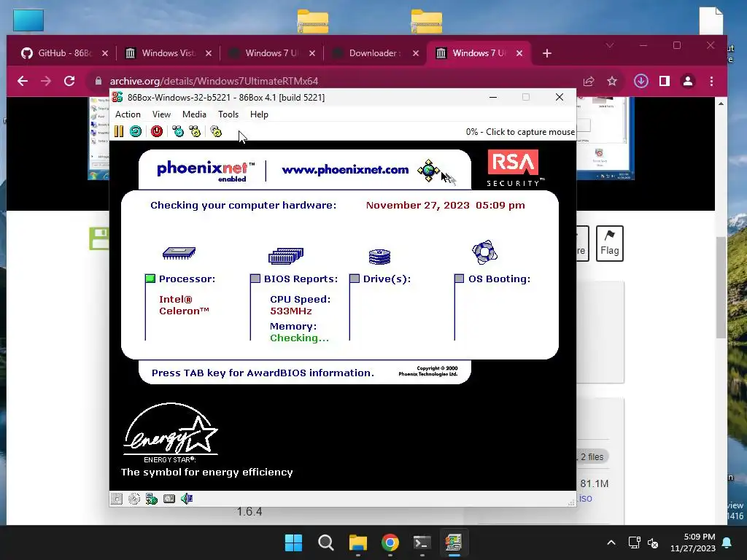Click the teal Hard reset toolbar icon

[136, 131]
